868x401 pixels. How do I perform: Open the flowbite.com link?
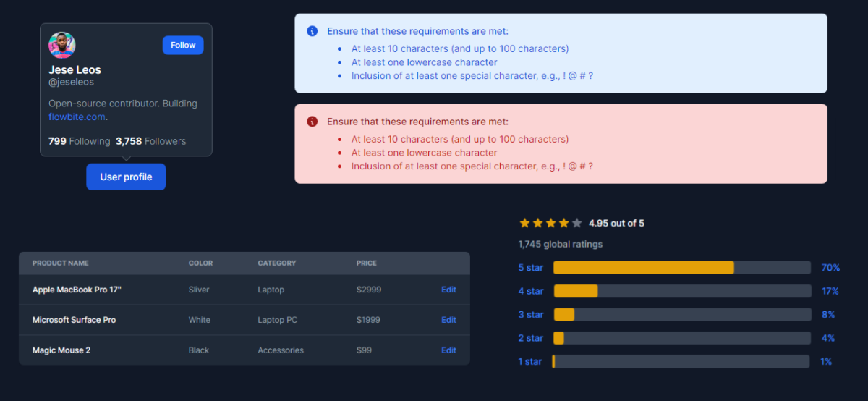coord(77,117)
